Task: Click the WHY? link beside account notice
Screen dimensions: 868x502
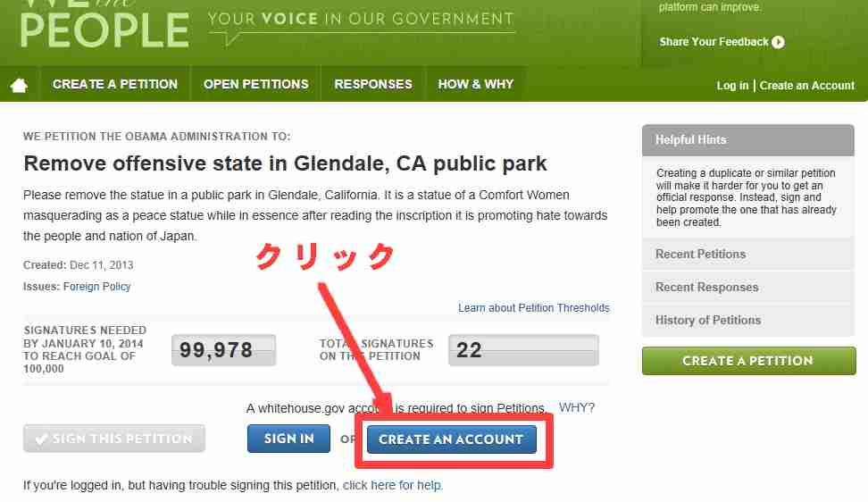Action: coord(576,408)
